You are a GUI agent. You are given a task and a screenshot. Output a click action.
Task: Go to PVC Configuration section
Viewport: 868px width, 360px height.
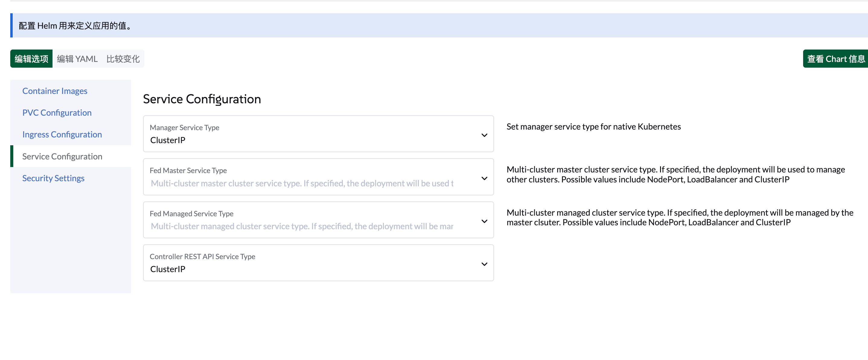tap(57, 113)
